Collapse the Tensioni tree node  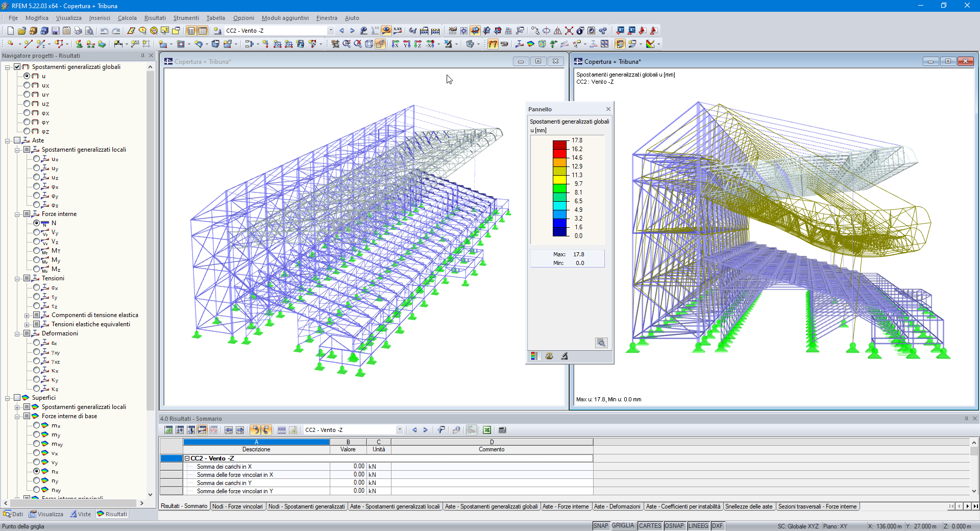click(x=17, y=279)
